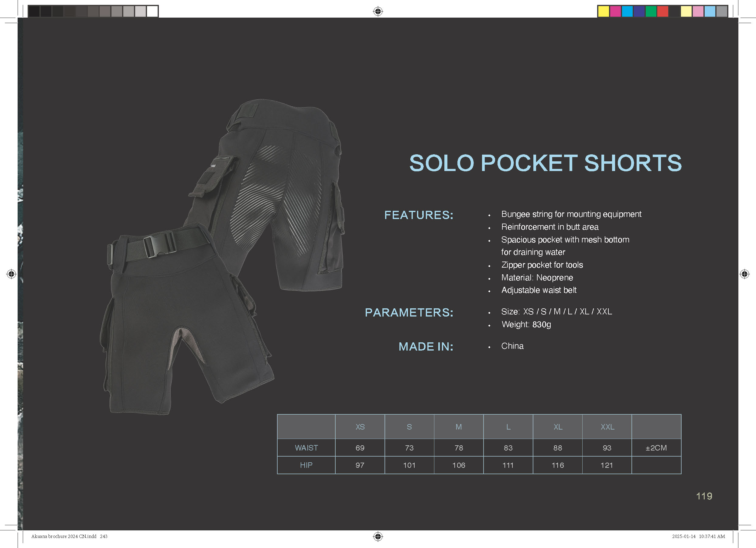Click the right edge registration mark
The width and height of the screenshot is (756, 548).
pyautogui.click(x=744, y=274)
